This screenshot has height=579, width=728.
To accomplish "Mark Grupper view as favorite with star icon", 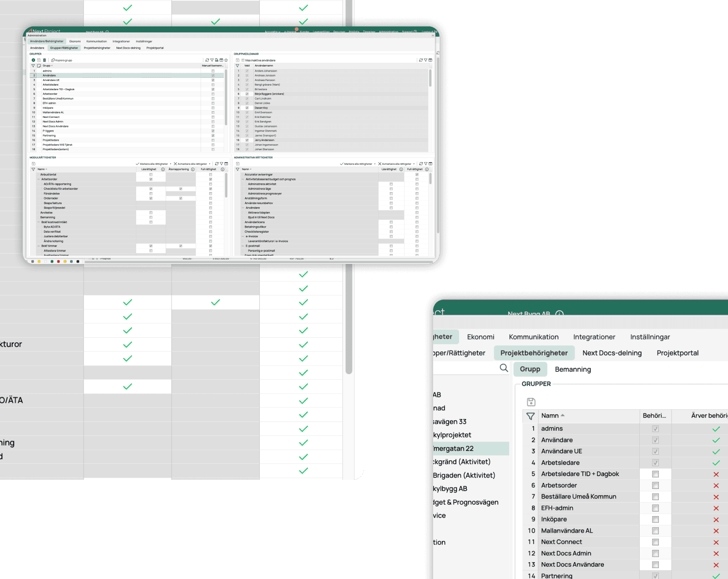I will click(x=226, y=60).
